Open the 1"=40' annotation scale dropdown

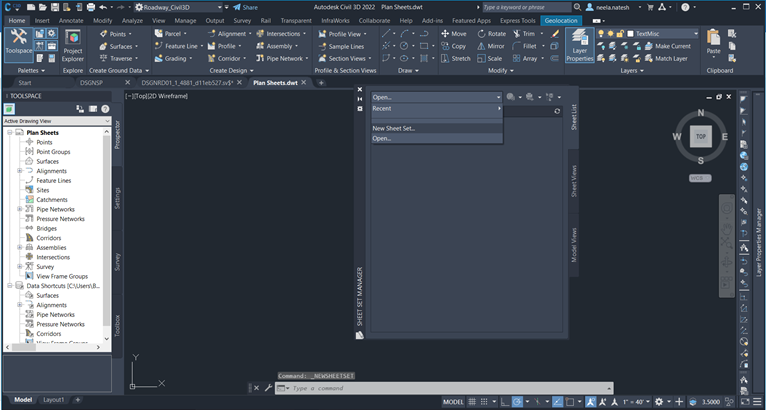point(634,402)
